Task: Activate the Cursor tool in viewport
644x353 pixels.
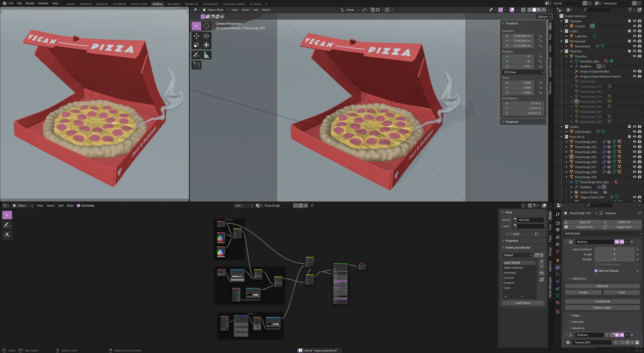Action: (206, 26)
